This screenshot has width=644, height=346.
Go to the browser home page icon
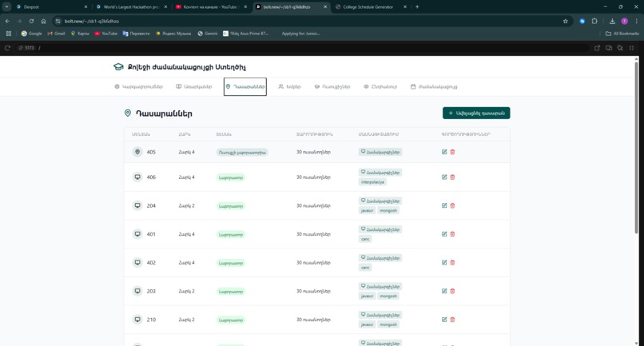[43, 21]
